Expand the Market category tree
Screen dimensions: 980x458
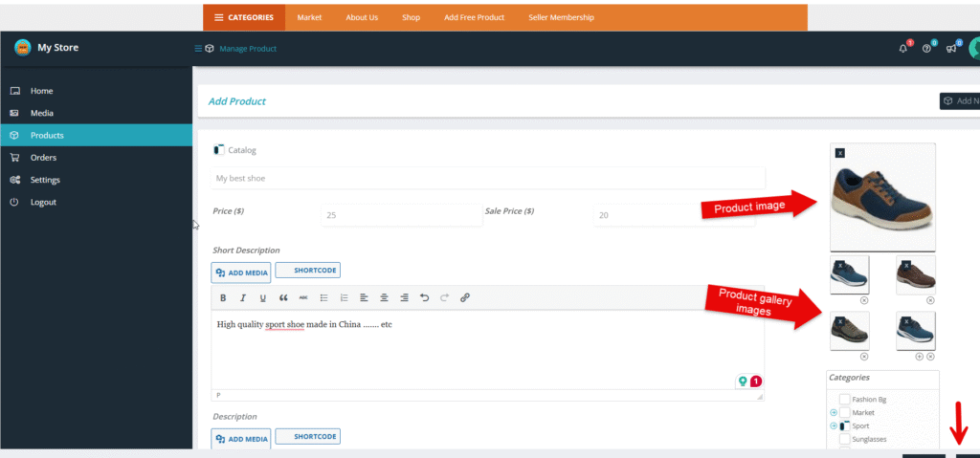834,412
